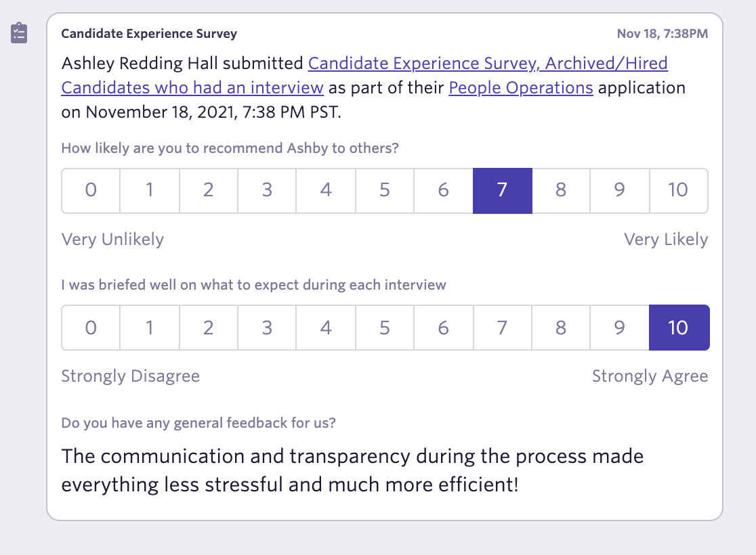
Task: Select 0 on the interview briefing scale
Action: click(91, 328)
